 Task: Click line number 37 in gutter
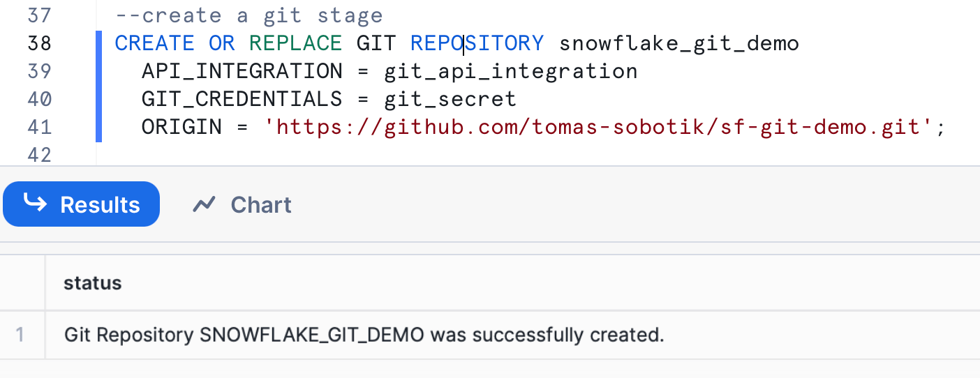40,15
